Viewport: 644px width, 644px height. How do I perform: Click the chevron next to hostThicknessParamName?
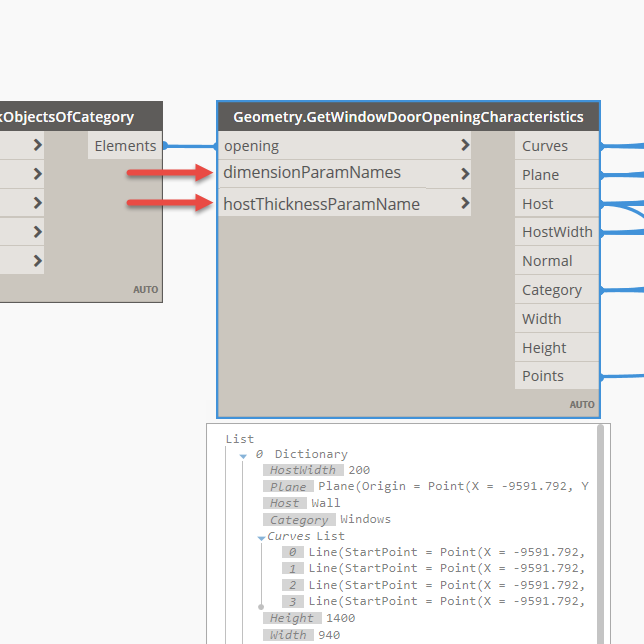point(465,204)
